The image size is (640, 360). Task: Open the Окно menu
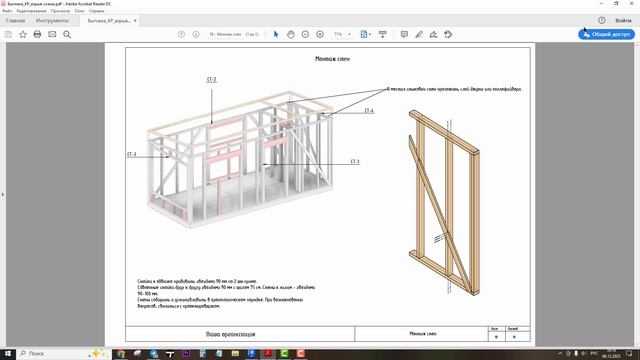click(x=80, y=11)
